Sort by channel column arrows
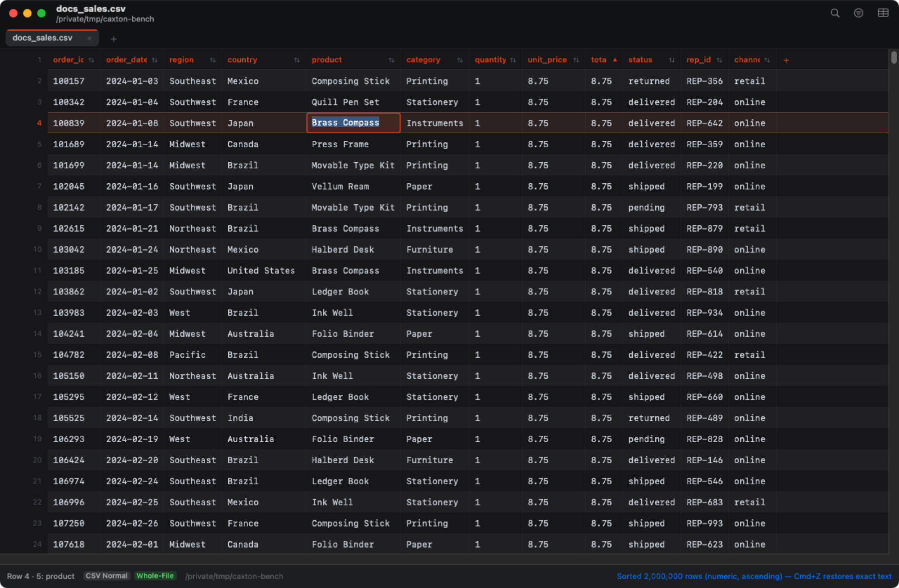The height and width of the screenshot is (588, 899). (x=767, y=60)
